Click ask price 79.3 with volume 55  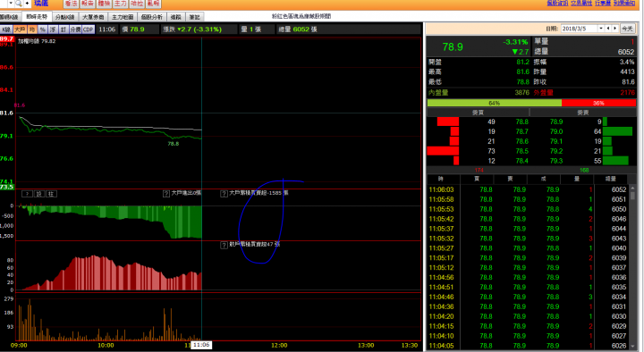[556, 161]
